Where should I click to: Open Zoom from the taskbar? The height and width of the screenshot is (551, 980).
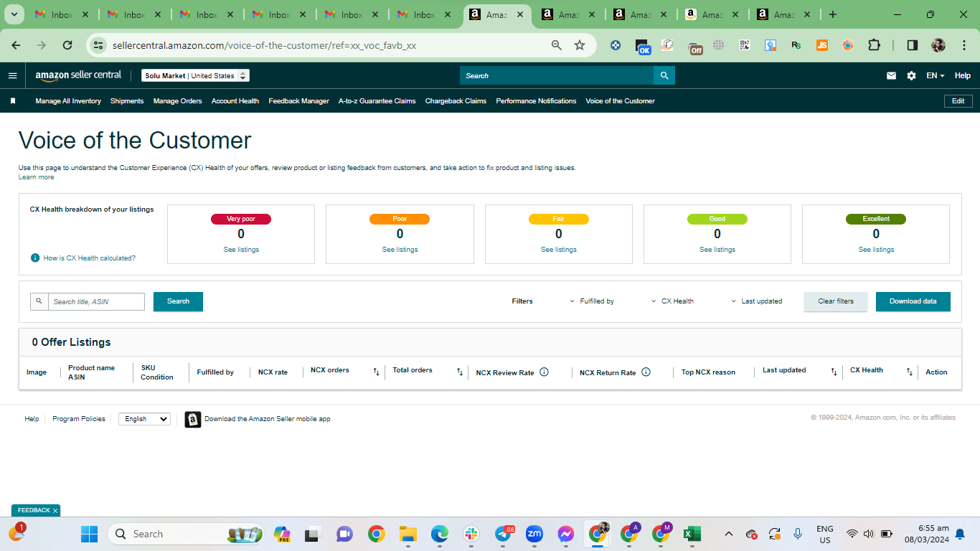pos(534,534)
